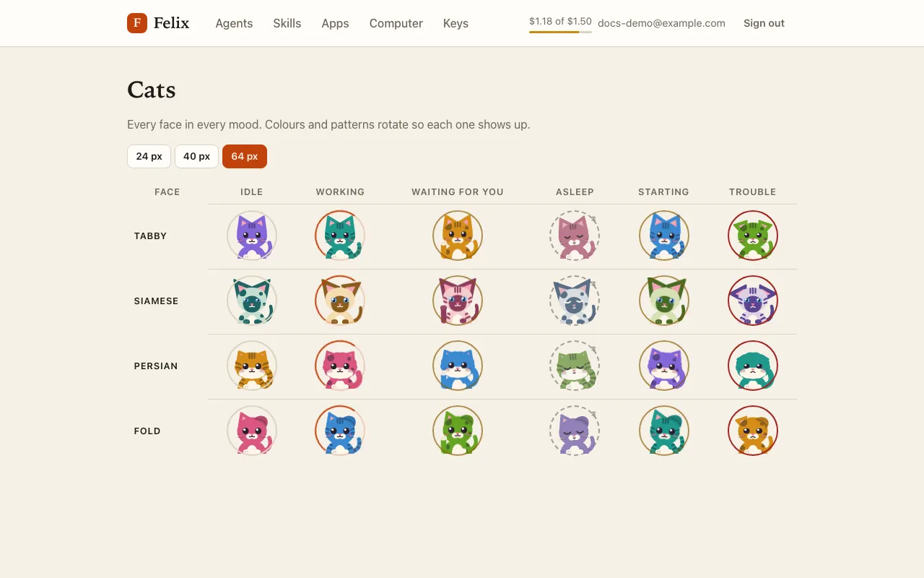Viewport: 924px width, 578px height.
Task: Click the Siamese cat in Trouble mood
Action: click(x=753, y=301)
